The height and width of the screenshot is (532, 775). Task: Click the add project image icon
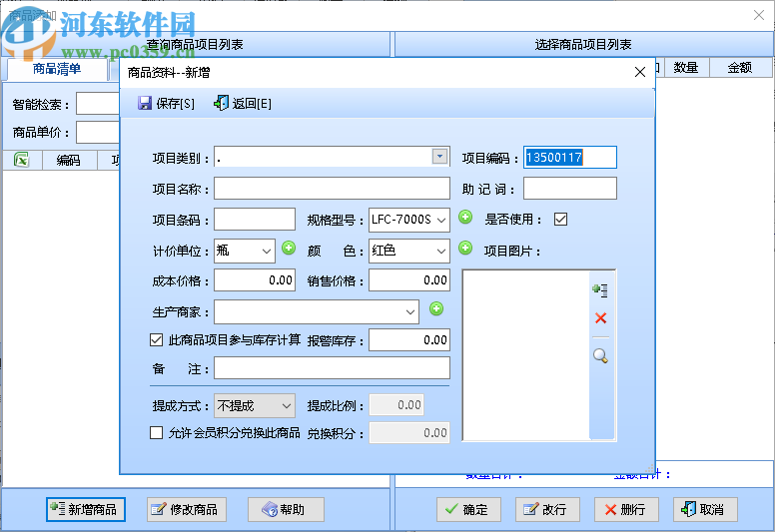coord(600,290)
